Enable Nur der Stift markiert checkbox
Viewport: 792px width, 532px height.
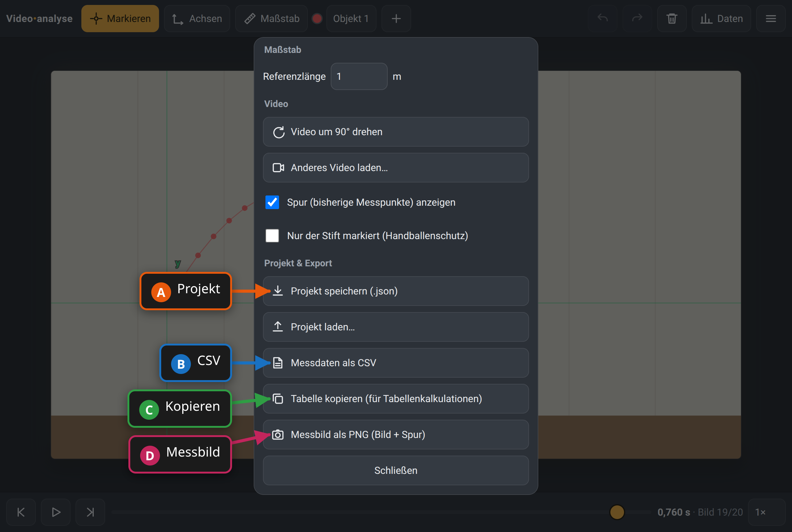pyautogui.click(x=272, y=235)
